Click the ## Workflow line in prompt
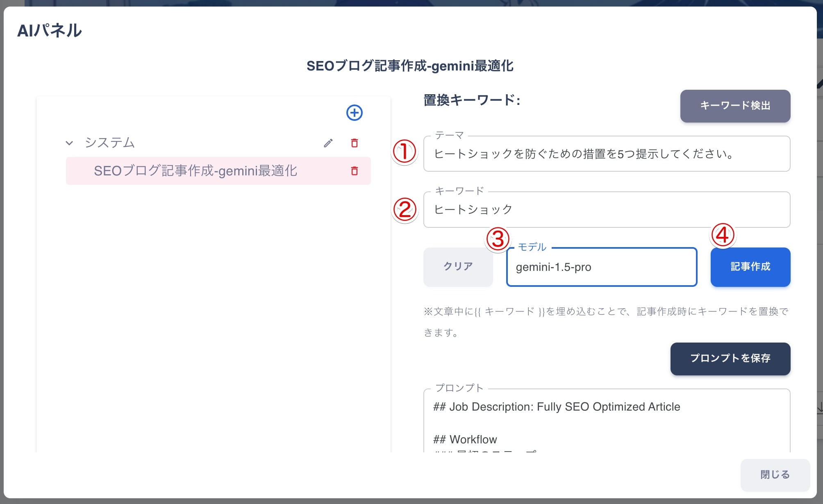The width and height of the screenshot is (823, 504). click(x=465, y=439)
